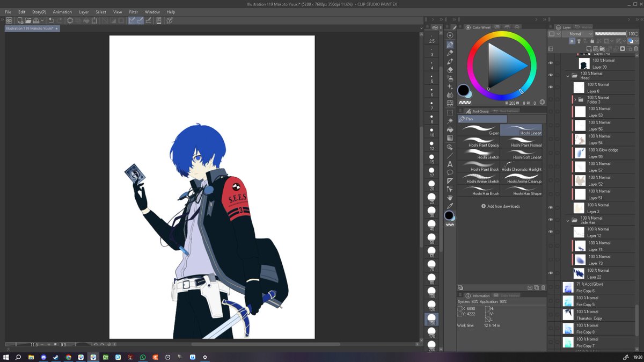The width and height of the screenshot is (644, 362).
Task: Click Add from downloads
Action: point(501,206)
